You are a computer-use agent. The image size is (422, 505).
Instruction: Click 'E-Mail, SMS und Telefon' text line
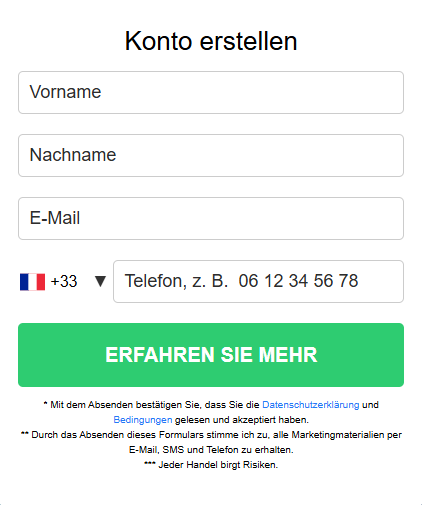tap(211, 450)
